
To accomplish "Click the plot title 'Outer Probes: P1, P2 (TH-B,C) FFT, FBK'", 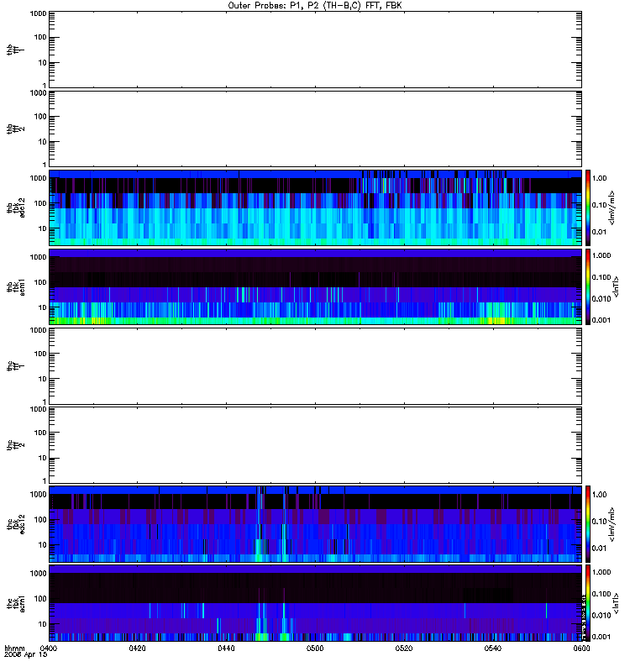I will pyautogui.click(x=315, y=6).
